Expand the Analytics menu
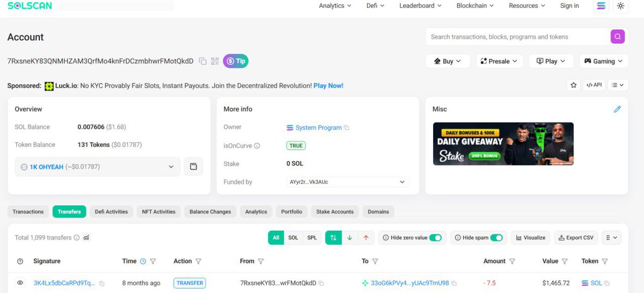Image resolution: width=644 pixels, height=293 pixels. click(335, 6)
